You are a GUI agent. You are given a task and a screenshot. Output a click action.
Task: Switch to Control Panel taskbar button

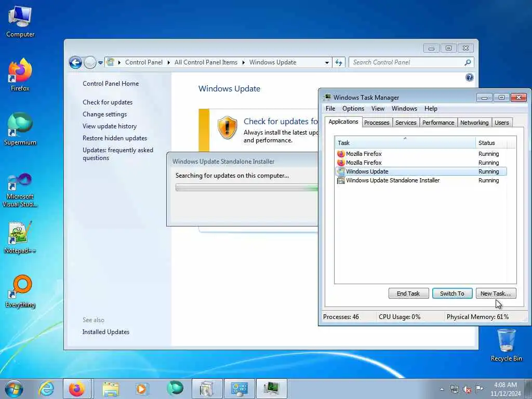point(239,389)
